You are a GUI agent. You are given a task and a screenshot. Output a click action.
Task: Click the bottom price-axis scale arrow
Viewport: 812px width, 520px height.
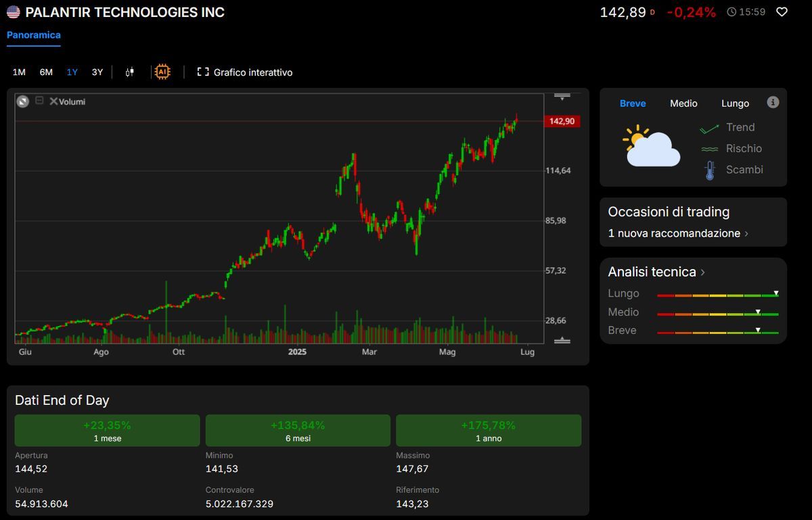tap(562, 340)
